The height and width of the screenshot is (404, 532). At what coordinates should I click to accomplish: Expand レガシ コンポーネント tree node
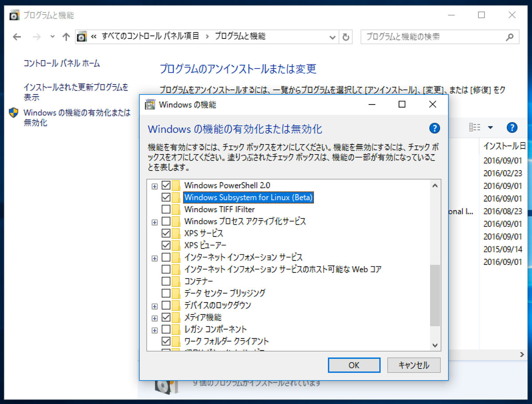pyautogui.click(x=154, y=330)
